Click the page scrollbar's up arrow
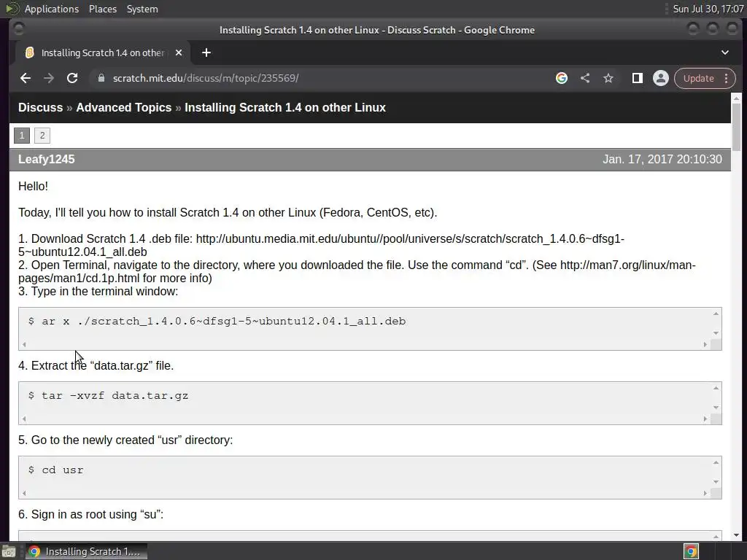The image size is (747, 560). pos(737,98)
